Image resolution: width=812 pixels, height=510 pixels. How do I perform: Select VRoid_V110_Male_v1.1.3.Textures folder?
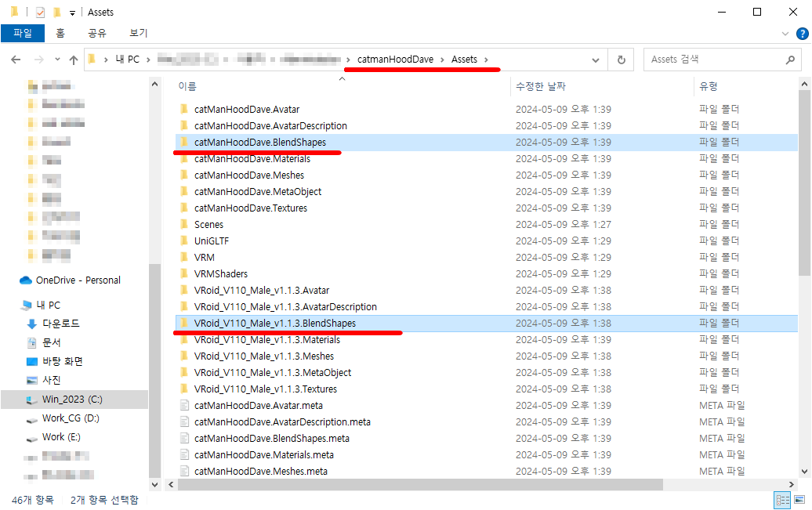(266, 389)
